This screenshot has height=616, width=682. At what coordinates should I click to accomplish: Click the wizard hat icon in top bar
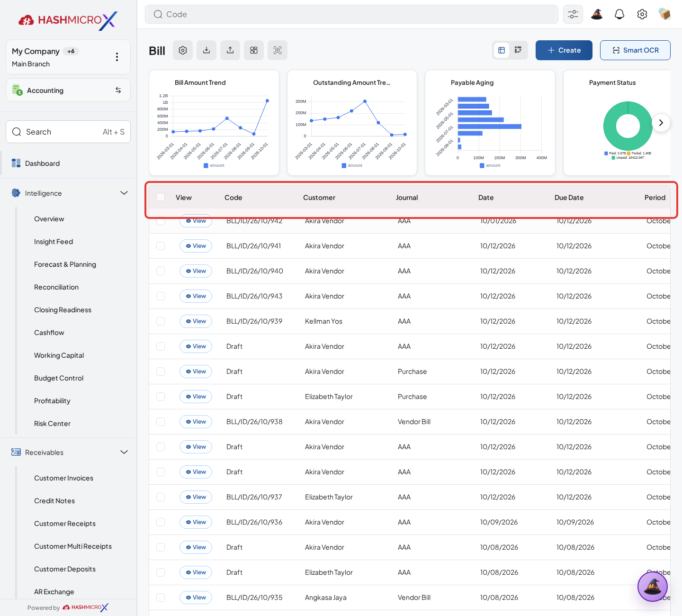click(x=597, y=14)
